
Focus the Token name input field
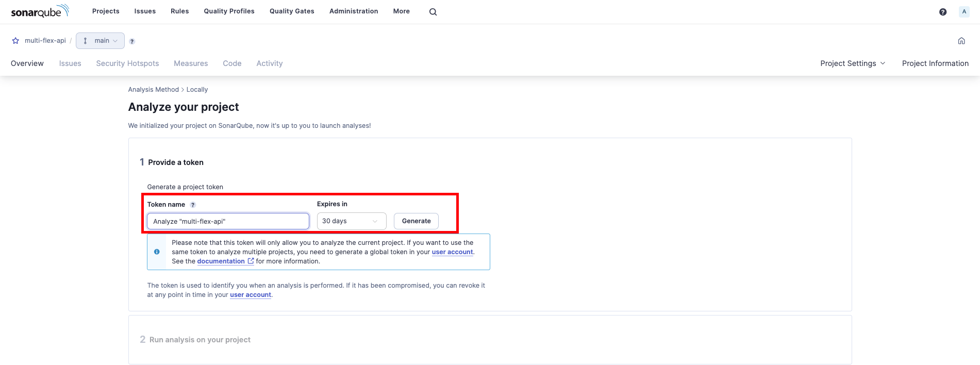point(228,221)
